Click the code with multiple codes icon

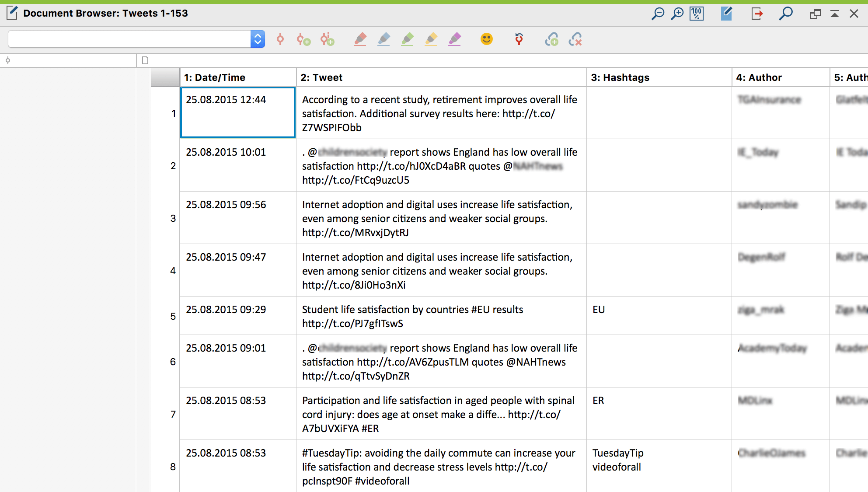(327, 39)
